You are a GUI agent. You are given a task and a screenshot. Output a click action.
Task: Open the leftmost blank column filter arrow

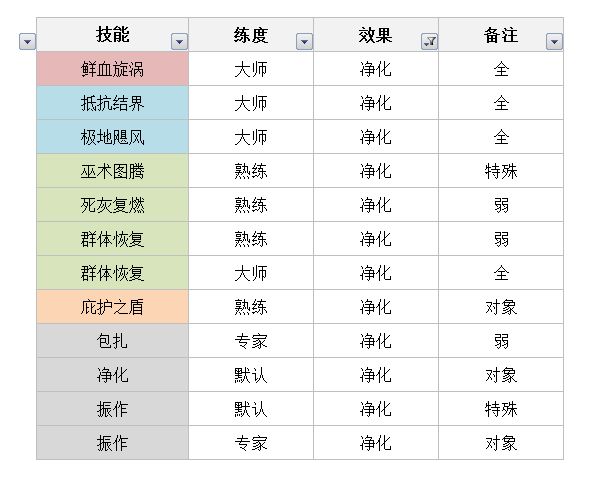[x=27, y=42]
